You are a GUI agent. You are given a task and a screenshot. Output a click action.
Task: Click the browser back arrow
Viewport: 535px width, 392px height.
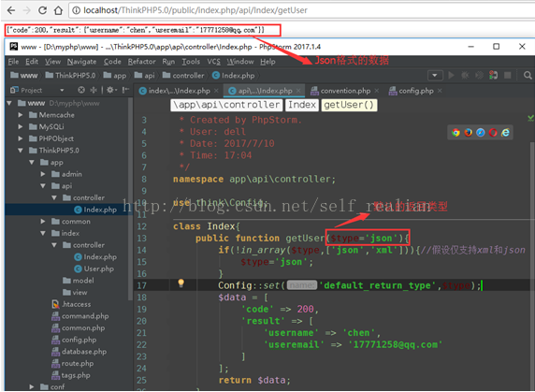(11, 10)
